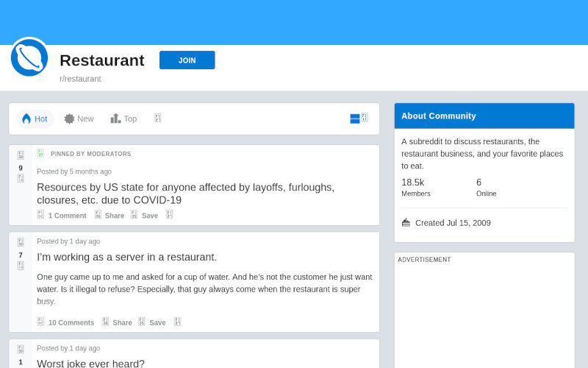The image size is (588, 368).
Task: Click the Restaurant community avatar icon
Action: pos(29,57)
